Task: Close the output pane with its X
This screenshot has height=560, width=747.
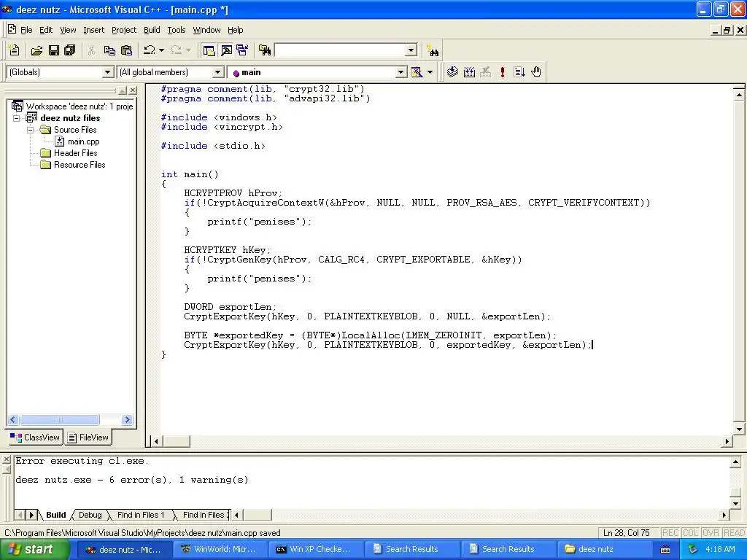Action: click(x=6, y=459)
